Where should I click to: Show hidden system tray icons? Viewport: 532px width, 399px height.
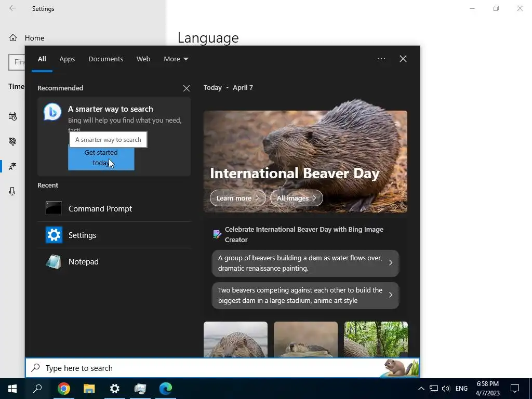pos(421,389)
